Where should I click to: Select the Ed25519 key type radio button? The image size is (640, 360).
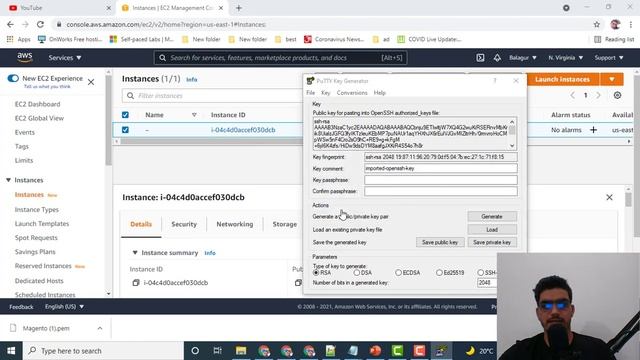click(439, 272)
